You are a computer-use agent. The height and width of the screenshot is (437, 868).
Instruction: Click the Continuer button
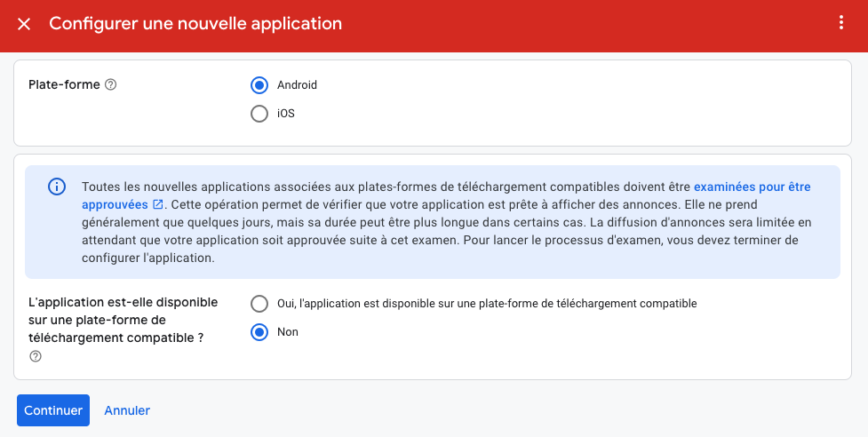[x=53, y=410]
